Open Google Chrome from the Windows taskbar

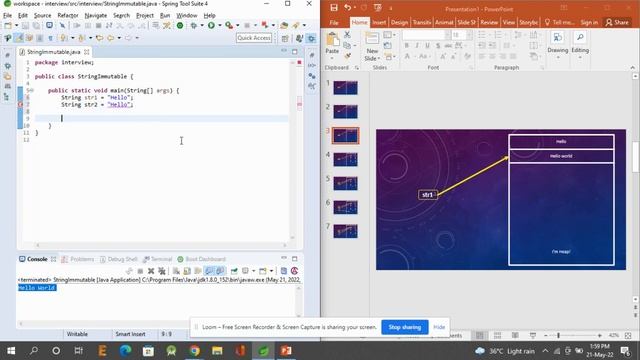coord(194,351)
